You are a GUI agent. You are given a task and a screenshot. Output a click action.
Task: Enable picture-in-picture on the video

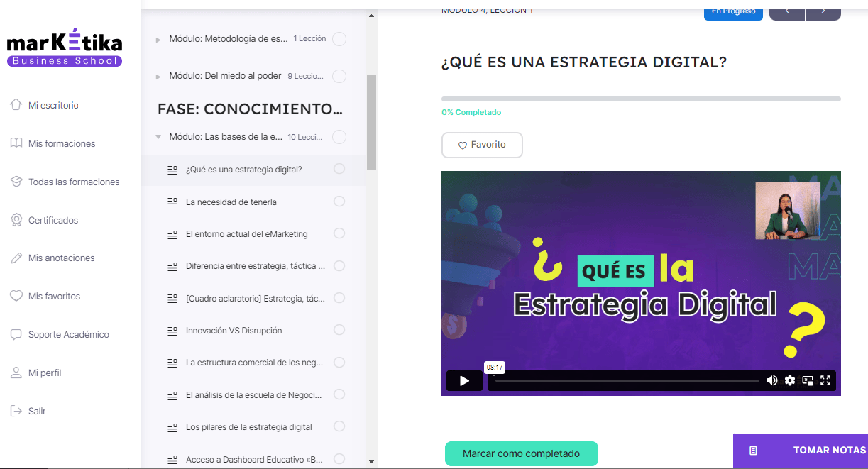point(808,381)
